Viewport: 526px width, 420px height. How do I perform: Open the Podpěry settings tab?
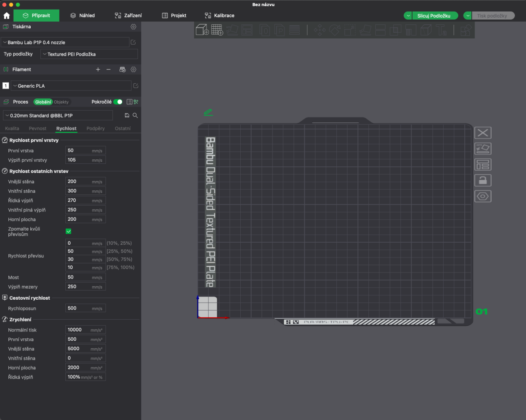(x=96, y=128)
